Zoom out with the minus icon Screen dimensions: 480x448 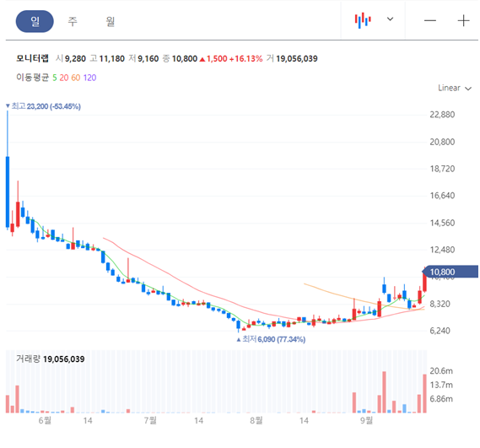[x=429, y=20]
